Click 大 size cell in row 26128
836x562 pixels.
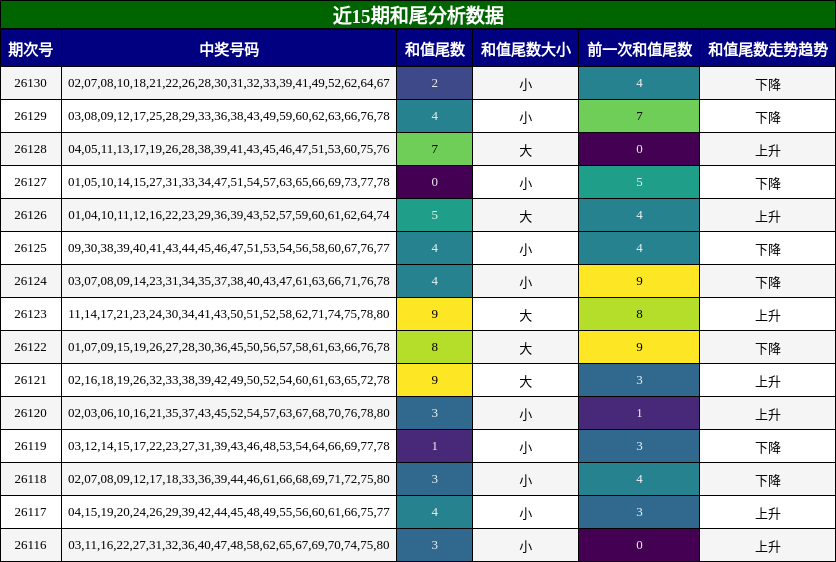click(x=526, y=149)
